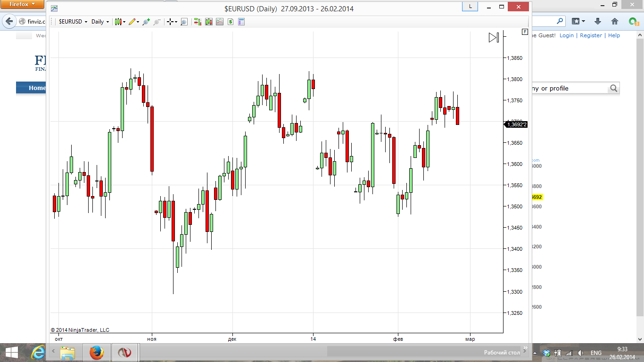Viewport: 644px width, 362px height.
Task: Click the ENG language indicator
Action: click(596, 353)
